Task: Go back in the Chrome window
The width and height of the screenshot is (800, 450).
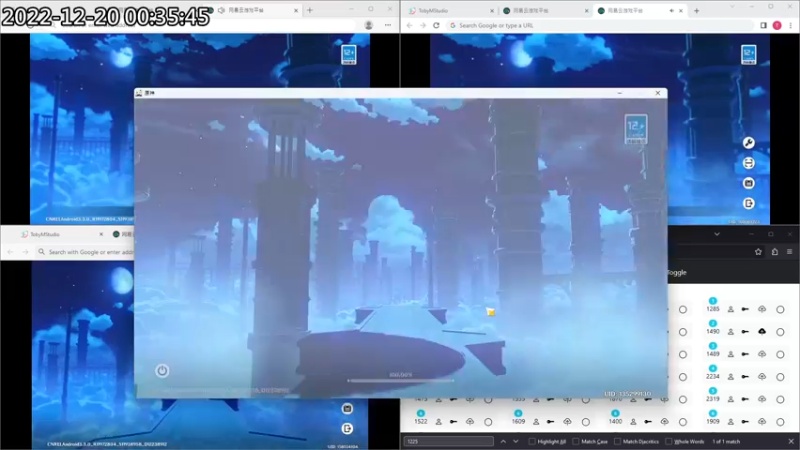Action: (410, 25)
